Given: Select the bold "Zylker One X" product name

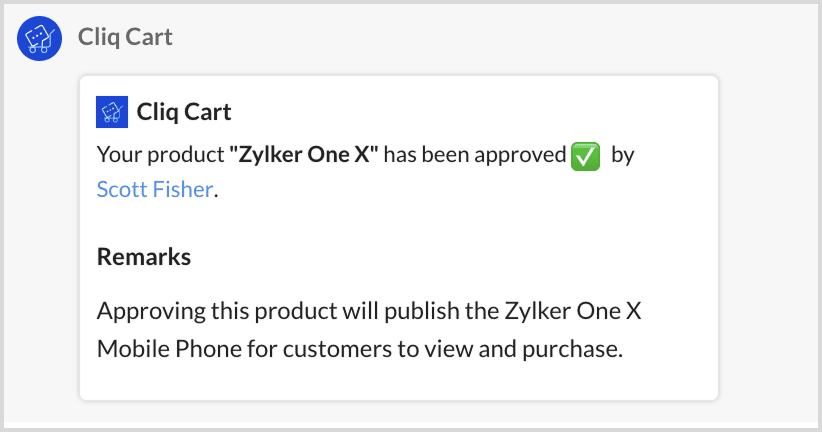Looking at the screenshot, I should (x=304, y=156).
